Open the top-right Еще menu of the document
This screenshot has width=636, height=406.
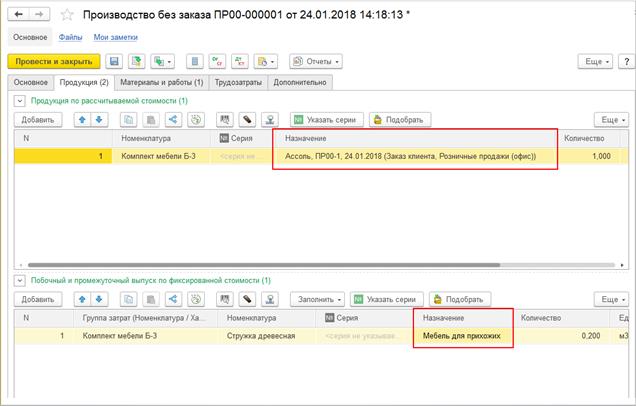pos(595,62)
